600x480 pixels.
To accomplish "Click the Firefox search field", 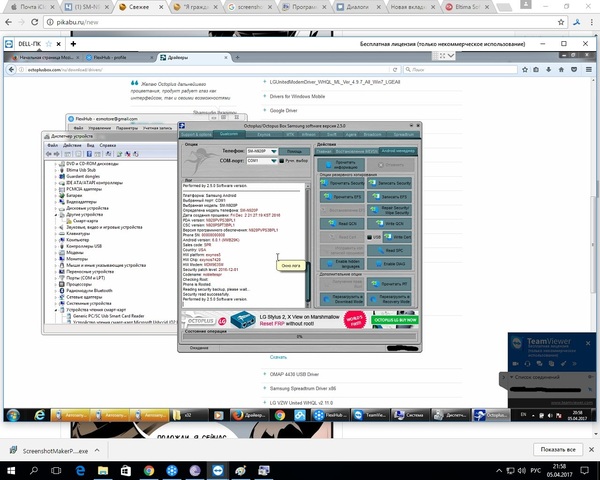I will 460,70.
